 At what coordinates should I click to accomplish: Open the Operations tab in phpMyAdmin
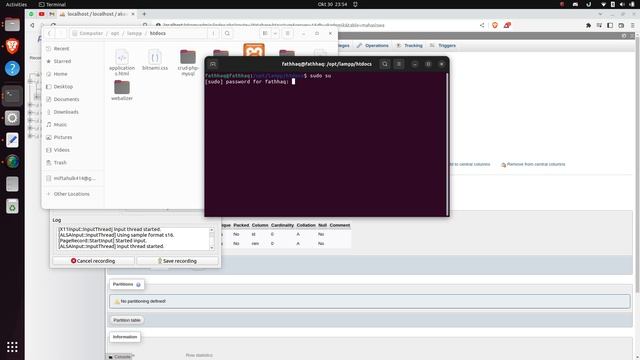(x=373, y=46)
